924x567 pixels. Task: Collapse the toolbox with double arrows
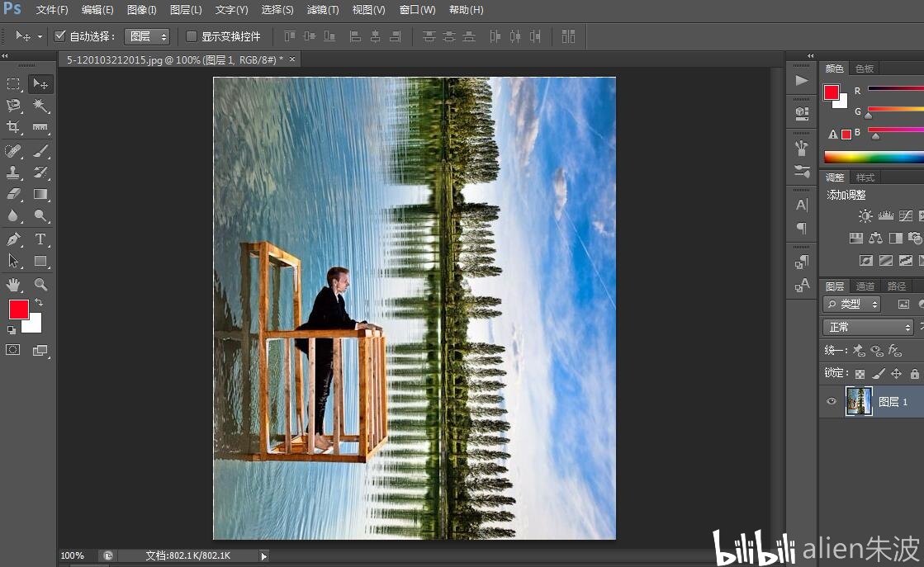click(x=5, y=56)
